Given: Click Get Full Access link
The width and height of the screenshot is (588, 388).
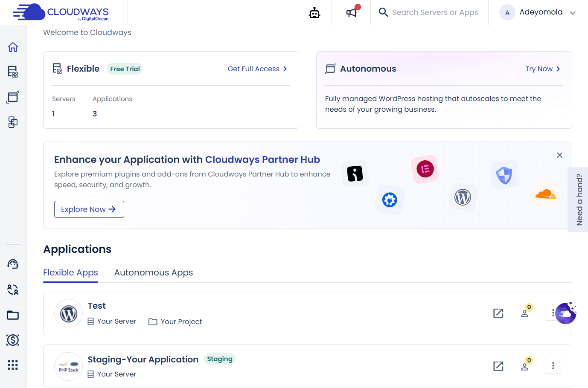Looking at the screenshot, I should (x=257, y=69).
